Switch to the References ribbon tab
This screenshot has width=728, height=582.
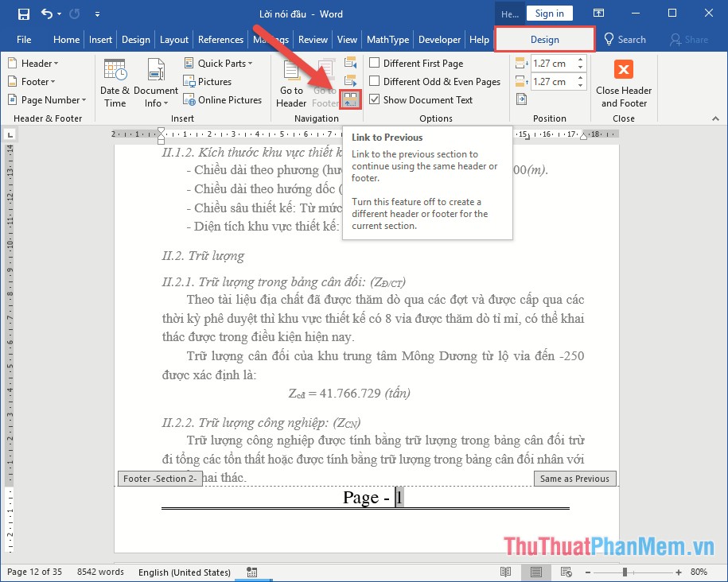point(220,39)
